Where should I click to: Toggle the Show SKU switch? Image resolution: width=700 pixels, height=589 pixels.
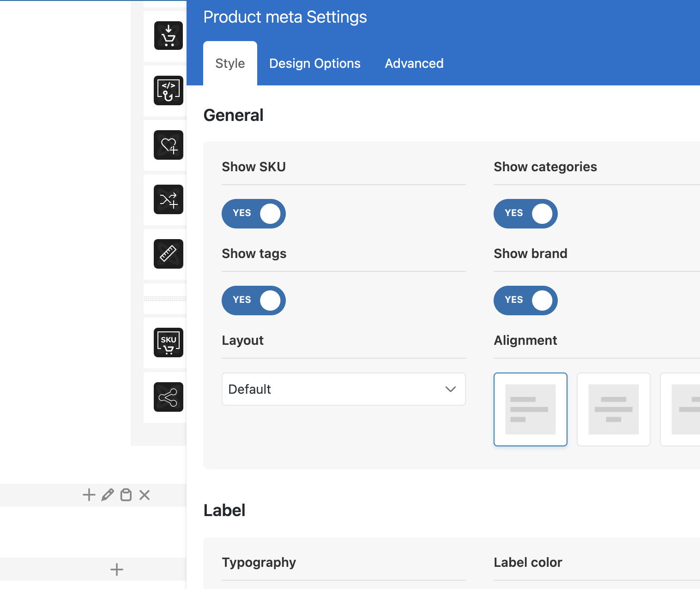point(253,214)
